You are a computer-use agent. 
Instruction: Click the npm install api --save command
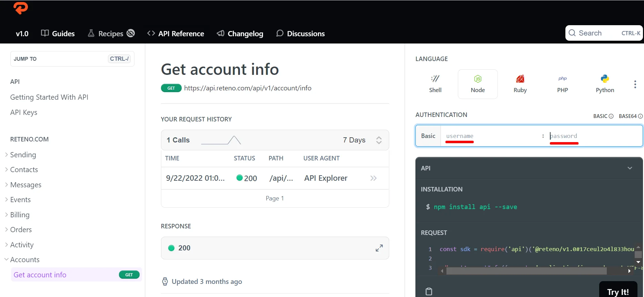click(475, 207)
